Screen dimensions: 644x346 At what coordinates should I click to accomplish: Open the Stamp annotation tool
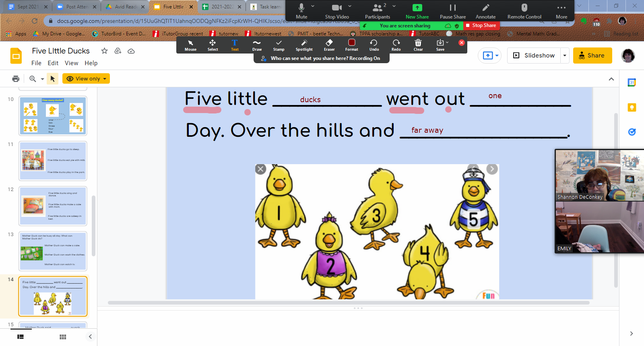click(x=279, y=45)
